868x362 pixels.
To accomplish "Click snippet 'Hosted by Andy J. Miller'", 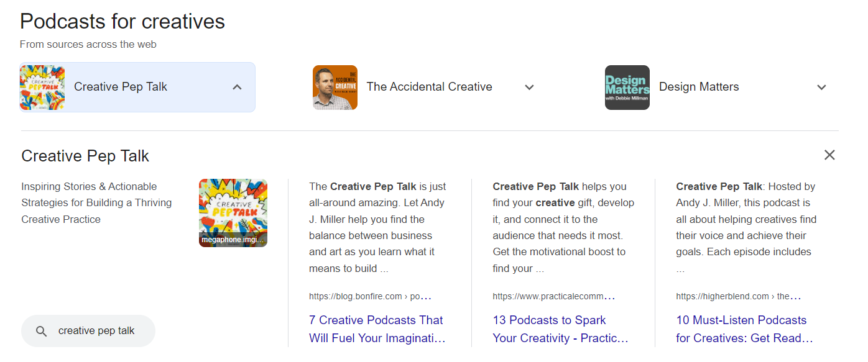I will coord(746,227).
